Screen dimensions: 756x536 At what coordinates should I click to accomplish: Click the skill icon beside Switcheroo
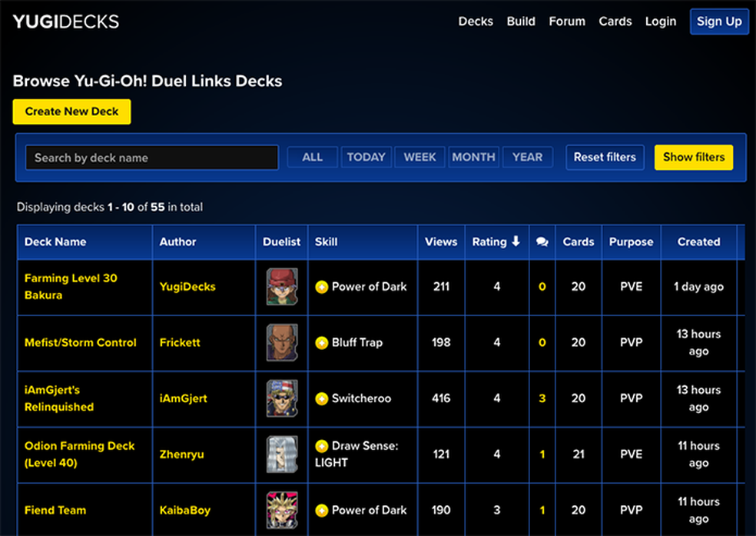pos(322,398)
